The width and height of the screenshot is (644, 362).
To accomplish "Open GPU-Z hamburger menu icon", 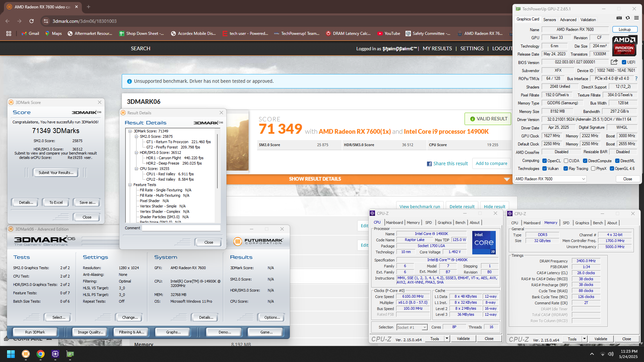I will [x=636, y=18].
